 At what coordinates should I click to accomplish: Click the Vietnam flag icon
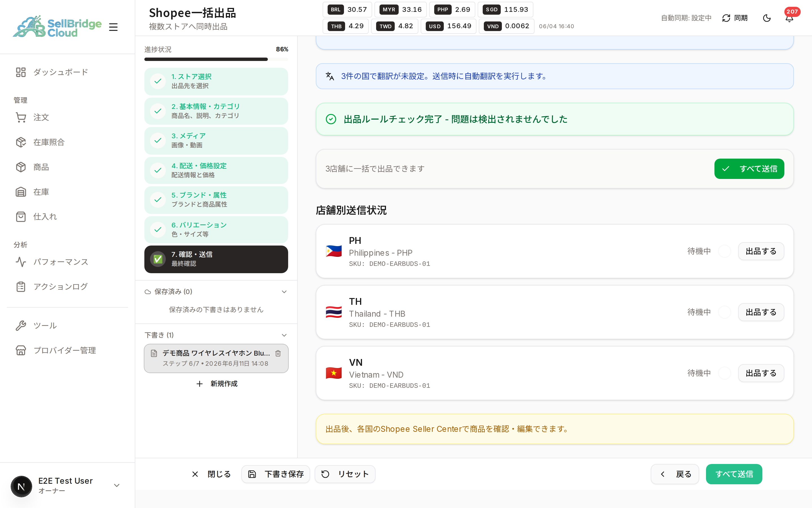click(334, 373)
